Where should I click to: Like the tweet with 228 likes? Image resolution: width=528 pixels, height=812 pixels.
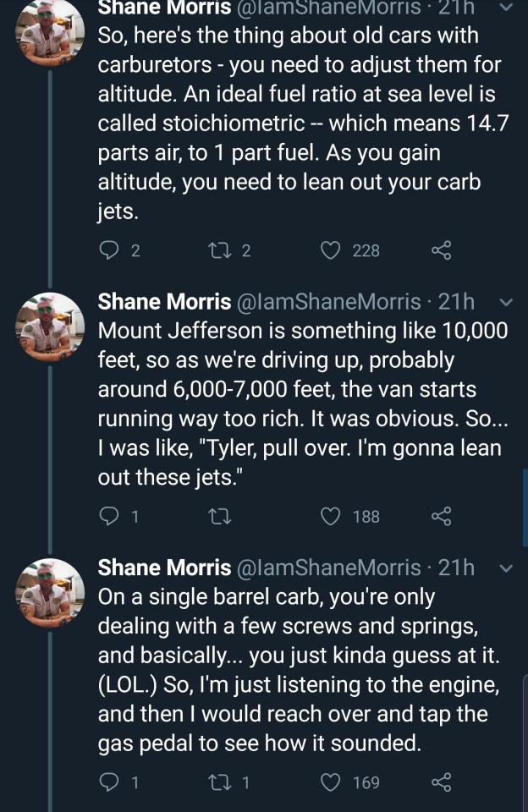coord(333,250)
